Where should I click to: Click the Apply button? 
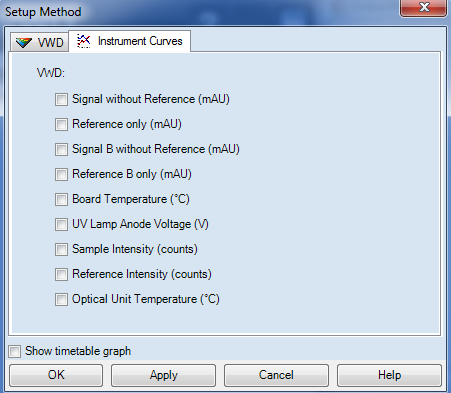pyautogui.click(x=163, y=375)
